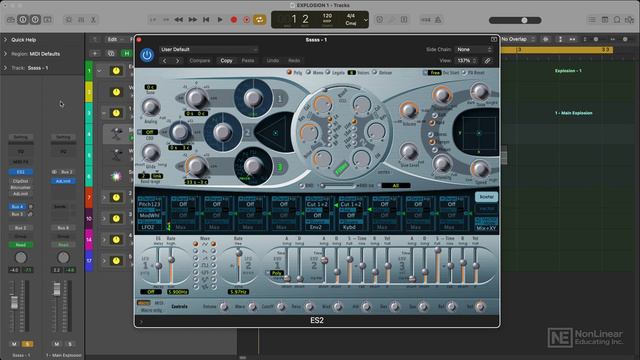
Task: Enable the Unison option
Action: pyautogui.click(x=374, y=72)
